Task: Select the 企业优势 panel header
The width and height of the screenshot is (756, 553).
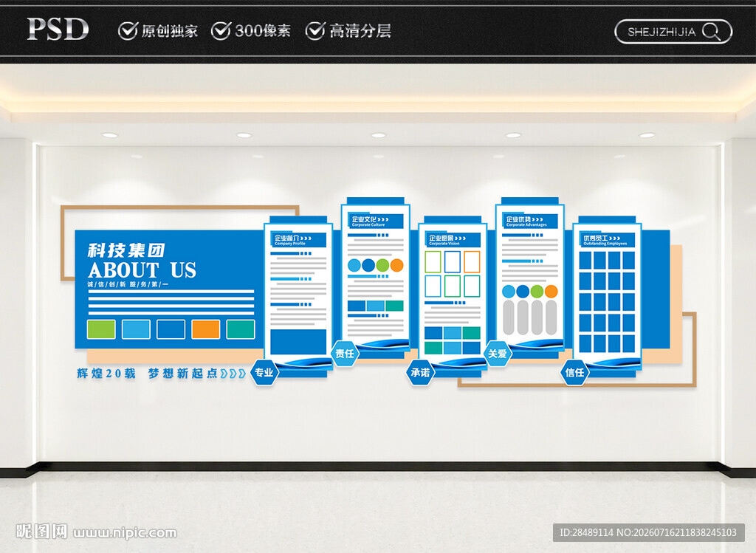Action: click(x=529, y=221)
